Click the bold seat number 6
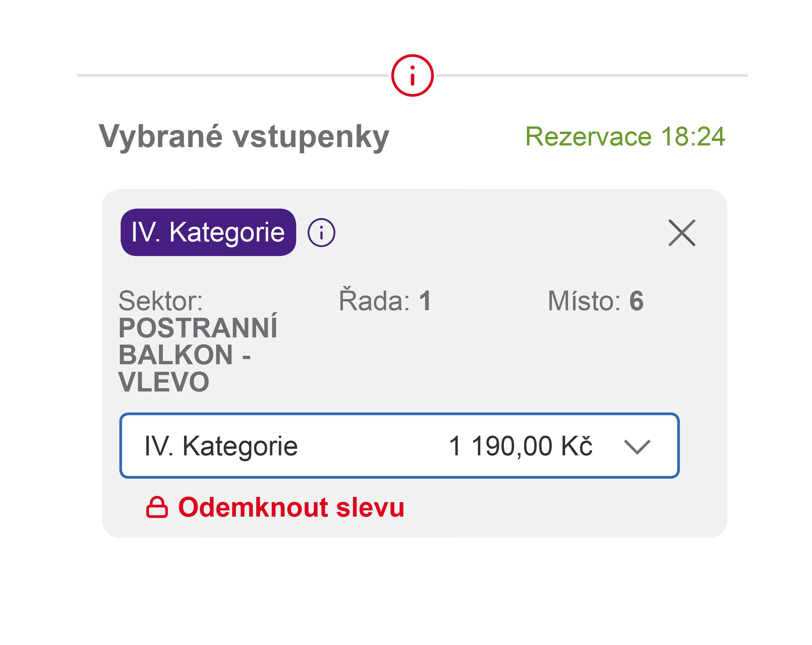Viewport: 812px width, 645px height. coord(636,301)
